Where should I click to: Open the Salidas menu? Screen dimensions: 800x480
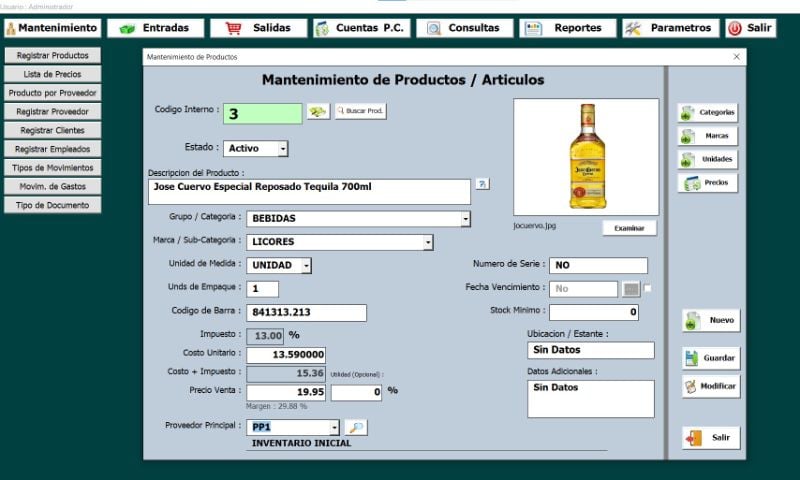259,28
